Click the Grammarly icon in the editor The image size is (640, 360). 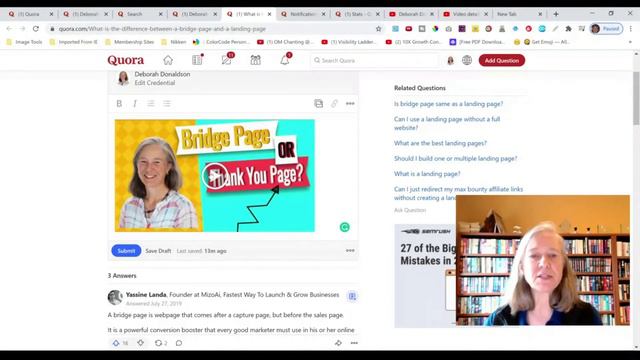pyautogui.click(x=344, y=227)
